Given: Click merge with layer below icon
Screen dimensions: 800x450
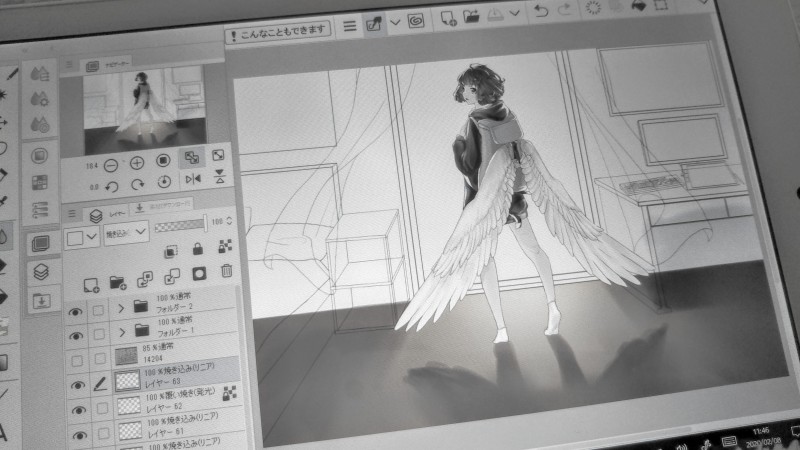Looking at the screenshot, I should point(172,277).
